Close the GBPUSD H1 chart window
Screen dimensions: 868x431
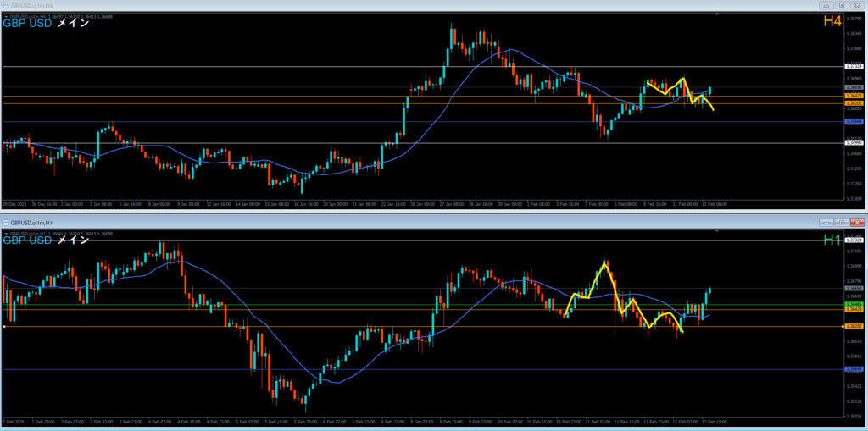857,222
